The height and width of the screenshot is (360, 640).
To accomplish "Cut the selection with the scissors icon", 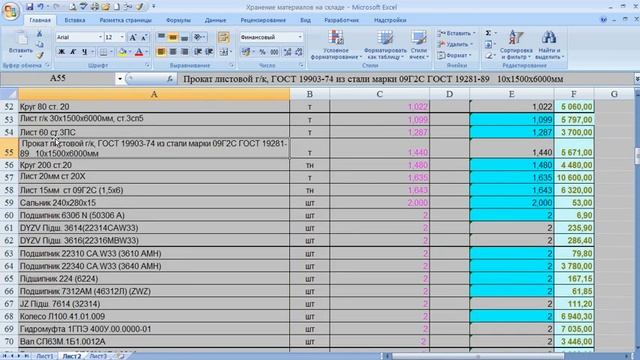I will click(x=40, y=34).
